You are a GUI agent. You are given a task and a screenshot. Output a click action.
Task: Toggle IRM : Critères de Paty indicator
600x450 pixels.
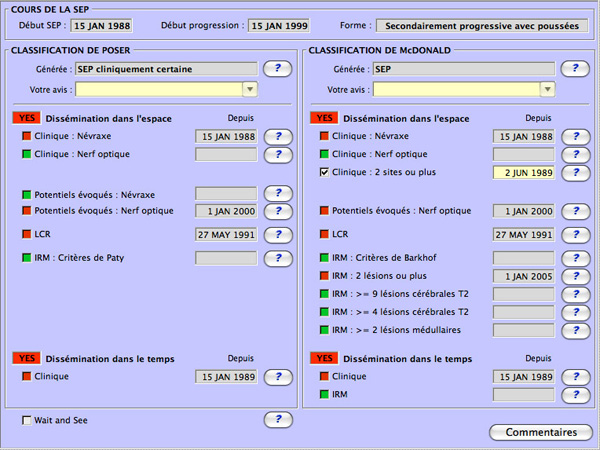(26, 258)
